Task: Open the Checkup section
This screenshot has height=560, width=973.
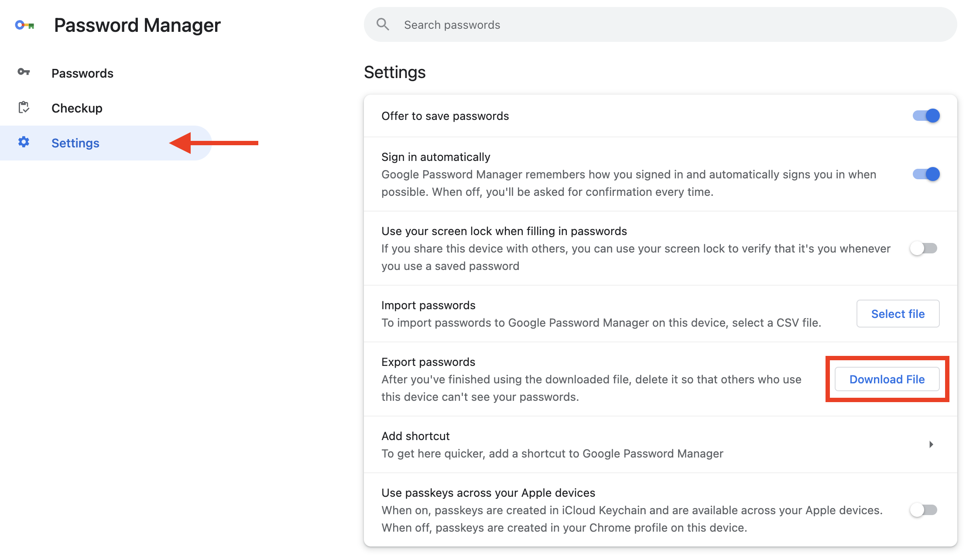Action: pos(77,108)
